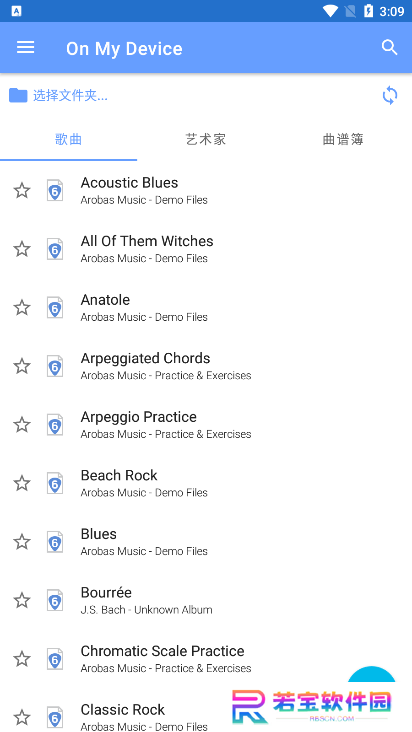
Task: Mark Arpeggio Practice as favorite
Action: 21,425
